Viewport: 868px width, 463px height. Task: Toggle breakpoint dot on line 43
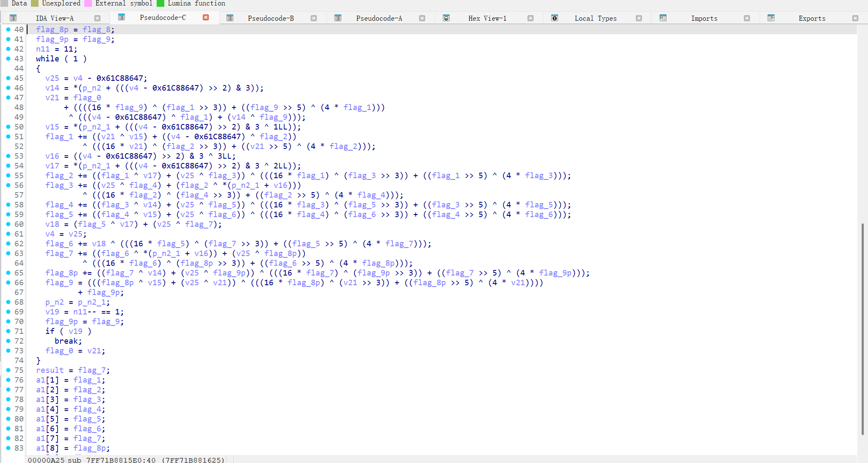click(8, 59)
